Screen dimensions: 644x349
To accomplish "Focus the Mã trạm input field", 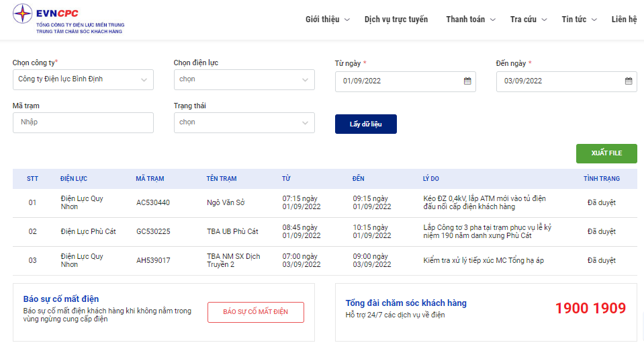I will (x=83, y=122).
